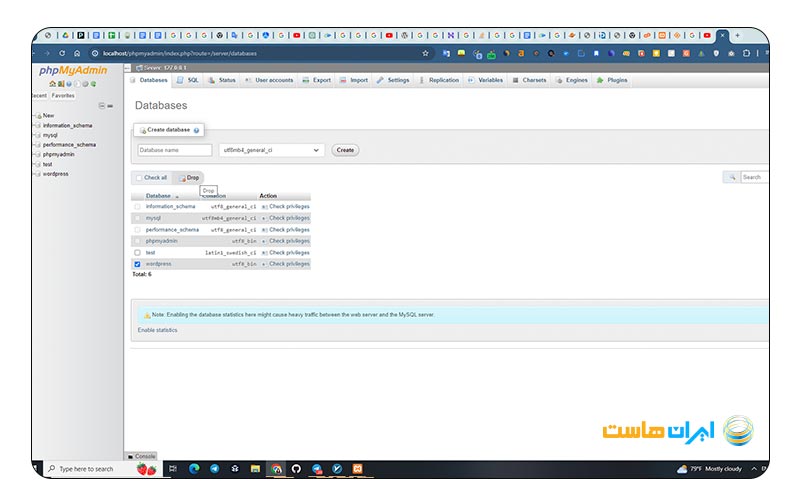Click the Create database help icon
This screenshot has width=800, height=504.
(196, 130)
